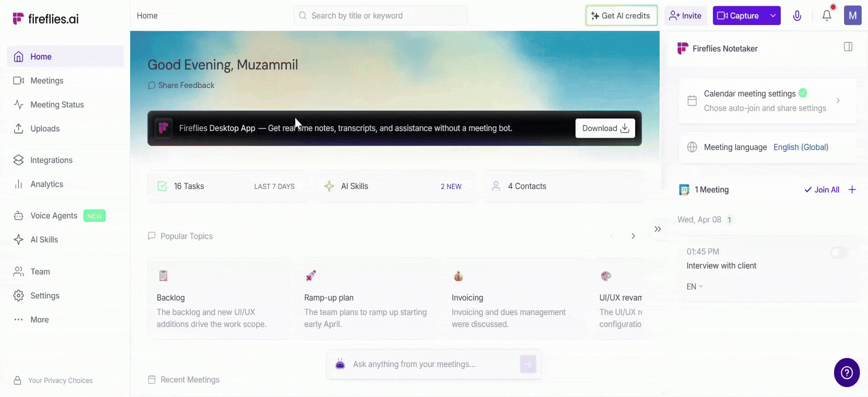Open the M profile avatar menu

(x=853, y=16)
